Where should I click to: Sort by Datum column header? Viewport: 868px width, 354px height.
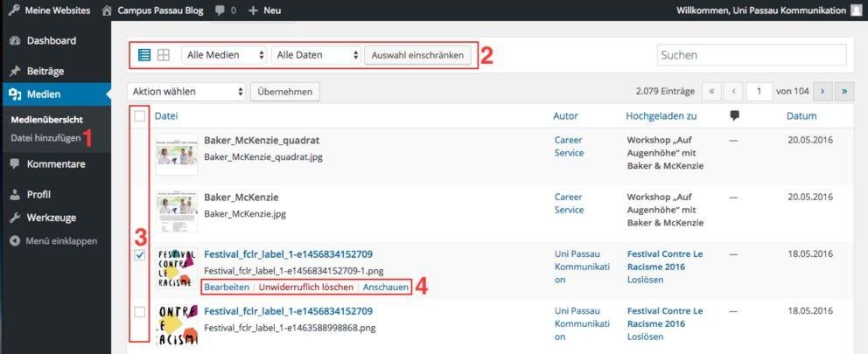801,115
